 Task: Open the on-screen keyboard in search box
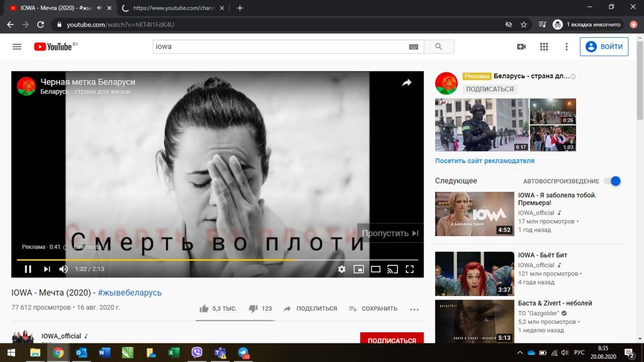tap(414, 47)
